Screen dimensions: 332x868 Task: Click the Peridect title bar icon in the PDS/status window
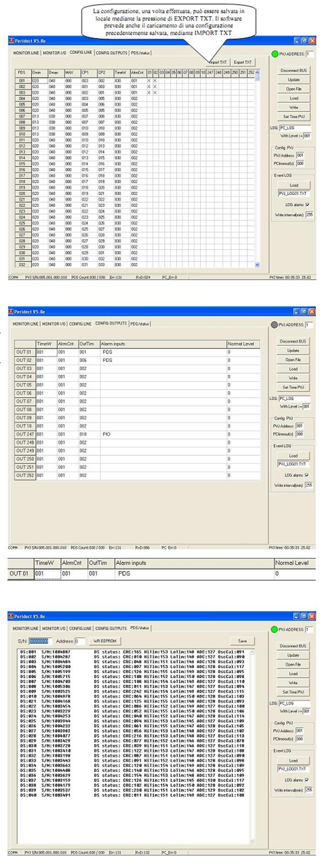coord(11,615)
